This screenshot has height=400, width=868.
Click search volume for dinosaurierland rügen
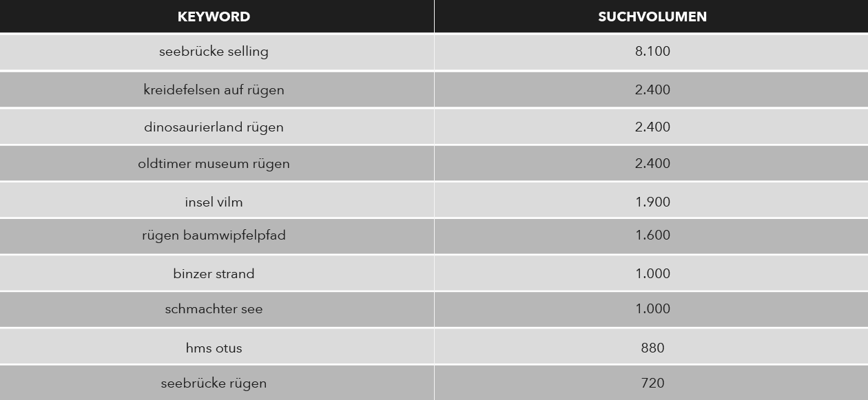652,127
